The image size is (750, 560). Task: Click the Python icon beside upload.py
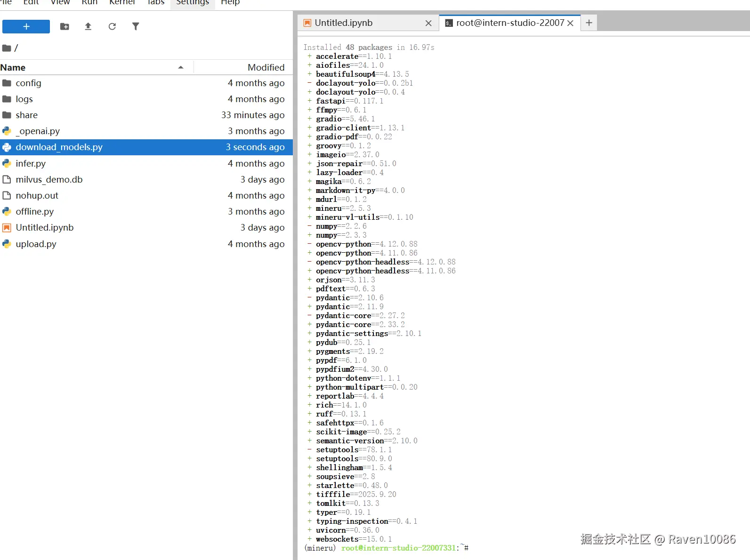coord(7,244)
